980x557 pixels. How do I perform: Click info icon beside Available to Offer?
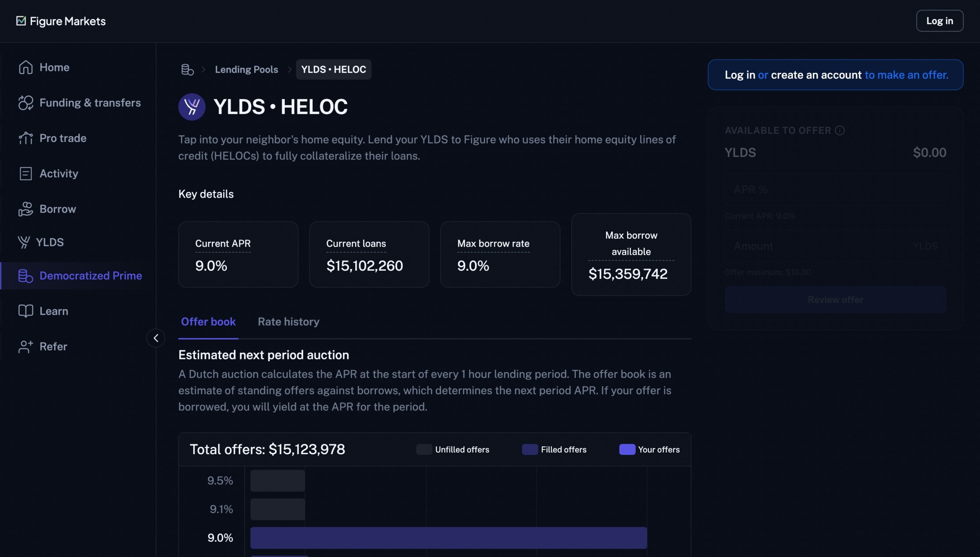840,131
